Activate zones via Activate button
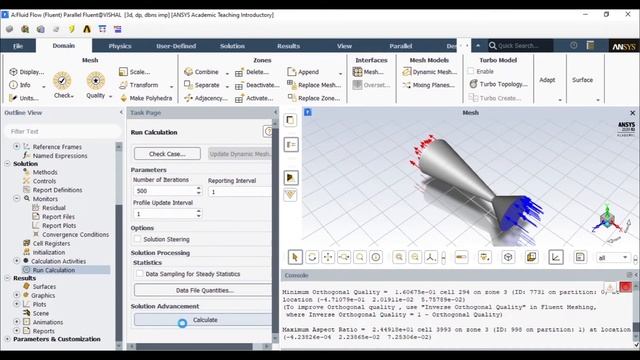Image resolution: width=640 pixels, height=360 pixels. 254,98
